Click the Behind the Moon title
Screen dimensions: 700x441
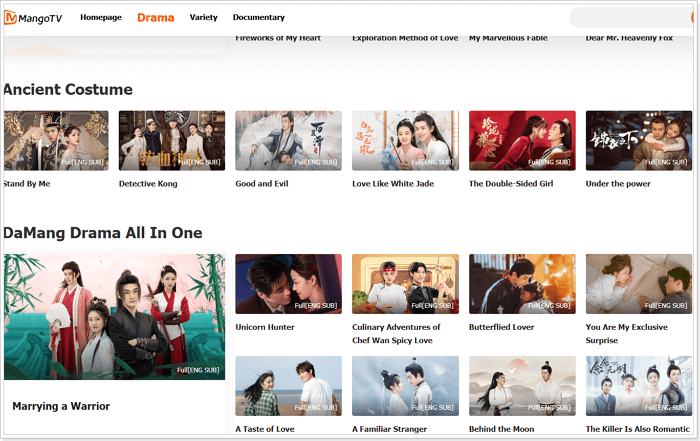pyautogui.click(x=504, y=429)
